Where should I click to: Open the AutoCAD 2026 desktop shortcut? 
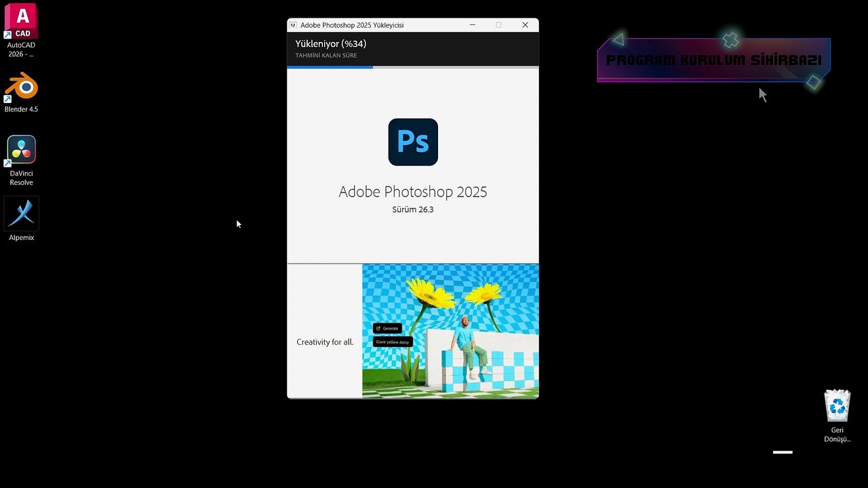pyautogui.click(x=21, y=30)
